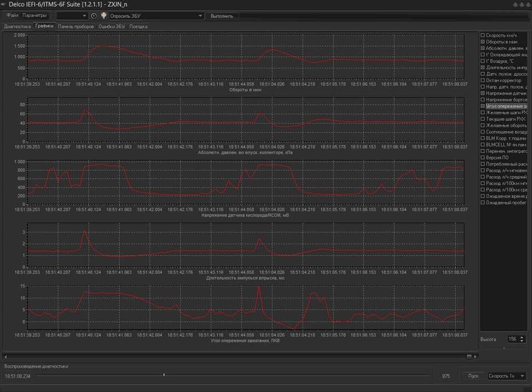Check the Напряжение бортсети box

(x=483, y=100)
